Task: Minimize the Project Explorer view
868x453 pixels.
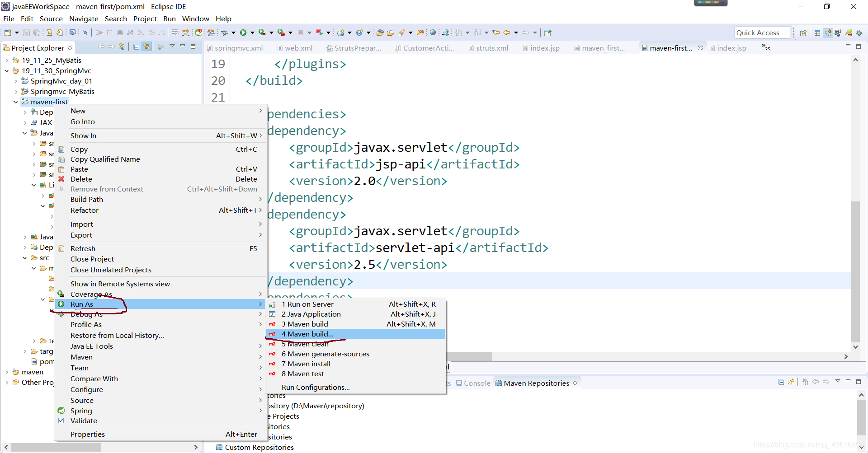Action: 183,46
